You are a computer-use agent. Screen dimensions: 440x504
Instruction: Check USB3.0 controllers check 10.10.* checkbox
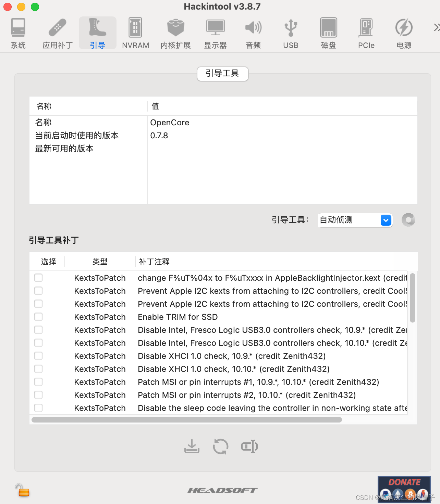[38, 343]
